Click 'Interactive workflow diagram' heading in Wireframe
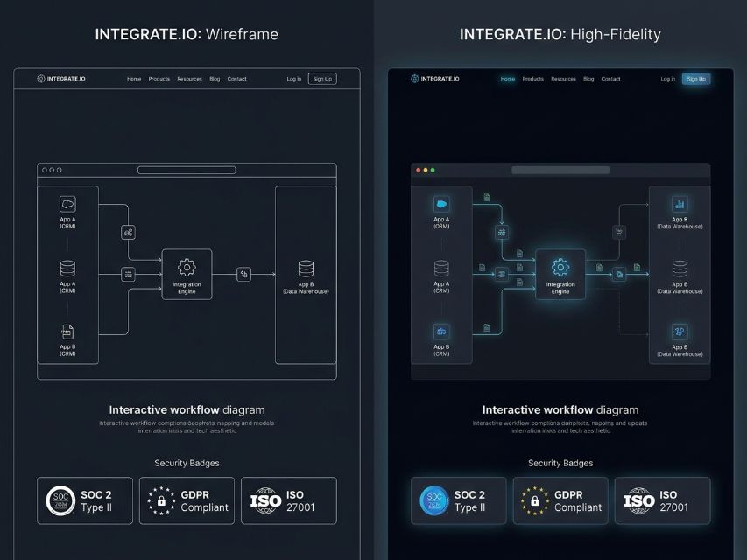747x560 pixels. tap(187, 410)
